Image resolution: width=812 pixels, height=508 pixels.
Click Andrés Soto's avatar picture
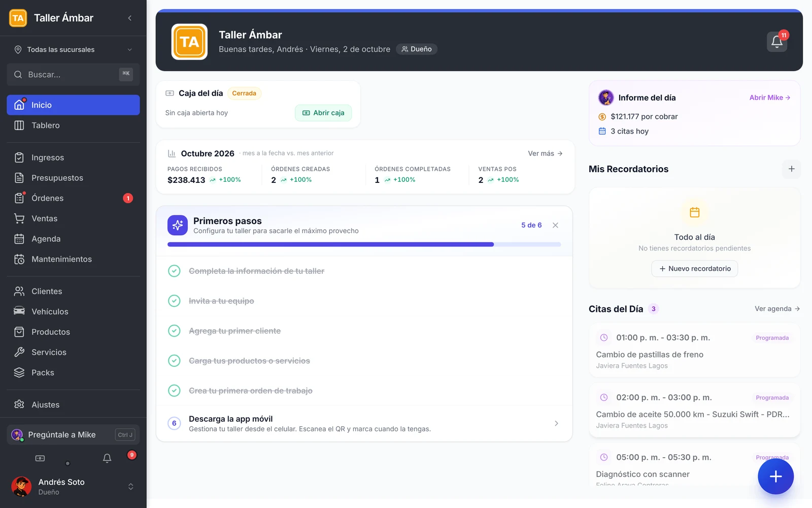click(21, 487)
